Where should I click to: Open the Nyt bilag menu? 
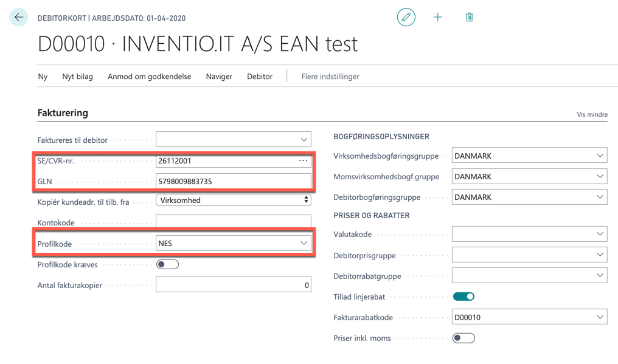77,77
